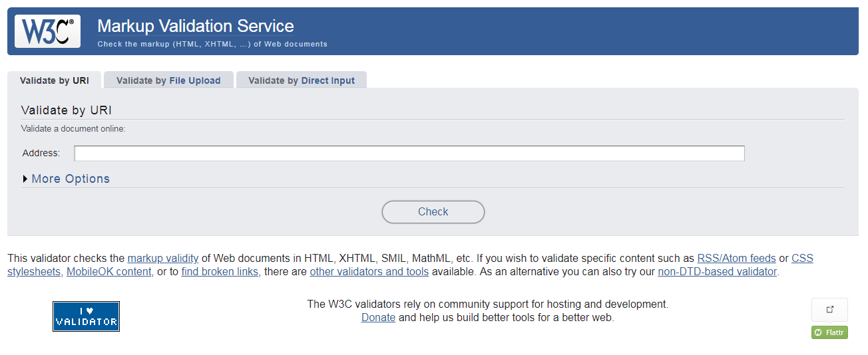Click the Address: field label
Viewport: 868px width, 355px height.
point(41,153)
